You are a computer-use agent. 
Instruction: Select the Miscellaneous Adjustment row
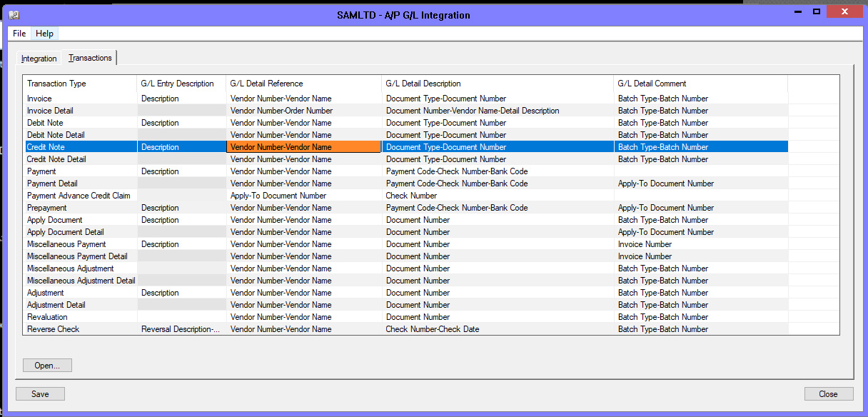click(x=405, y=268)
